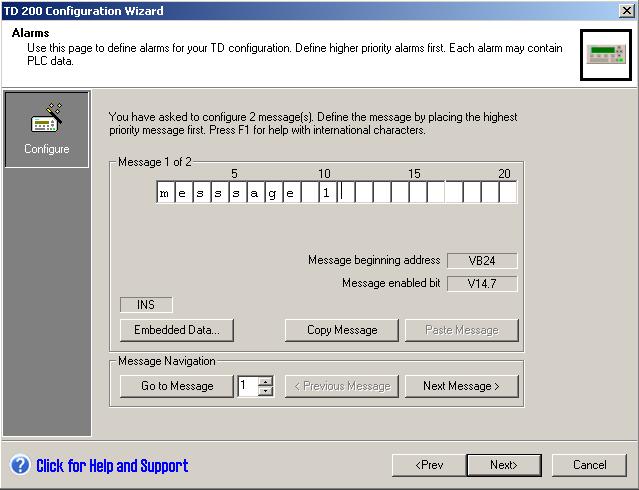Click the message cell containing 'g'
The height and width of the screenshot is (490, 639).
pos(273,192)
